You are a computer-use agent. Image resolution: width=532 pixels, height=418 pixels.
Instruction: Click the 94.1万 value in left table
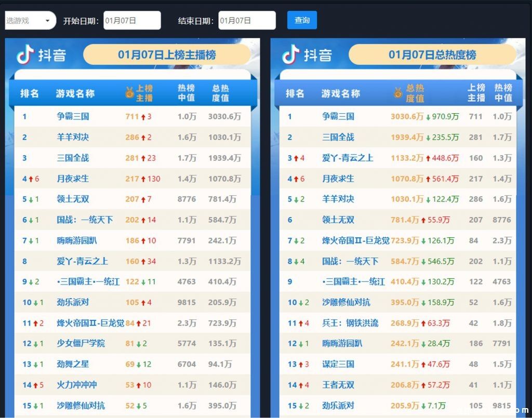220,364
